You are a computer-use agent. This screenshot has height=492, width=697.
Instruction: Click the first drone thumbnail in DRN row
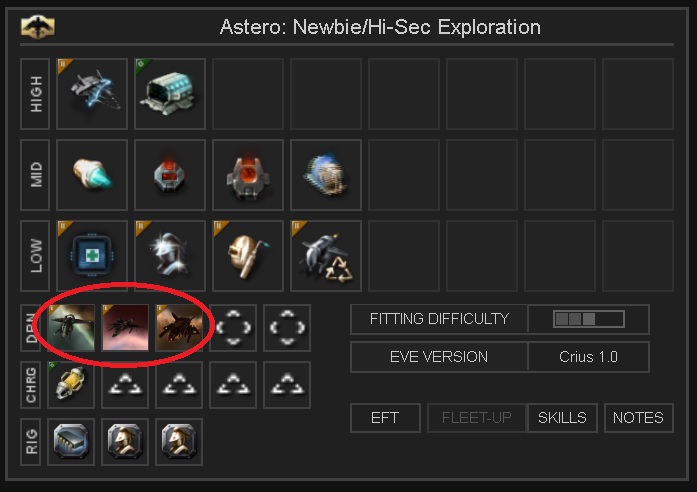pyautogui.click(x=71, y=328)
